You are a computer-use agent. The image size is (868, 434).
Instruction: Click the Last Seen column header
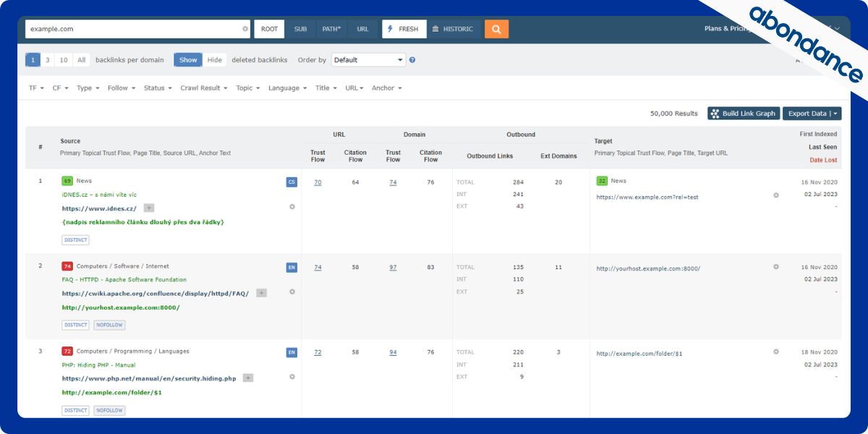[x=822, y=147]
